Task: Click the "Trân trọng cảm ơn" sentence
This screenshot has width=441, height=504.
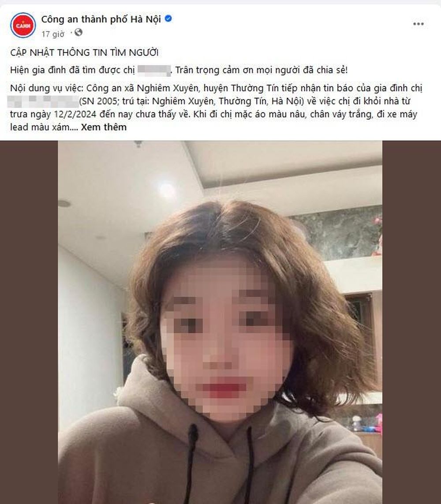Action: 262,70
